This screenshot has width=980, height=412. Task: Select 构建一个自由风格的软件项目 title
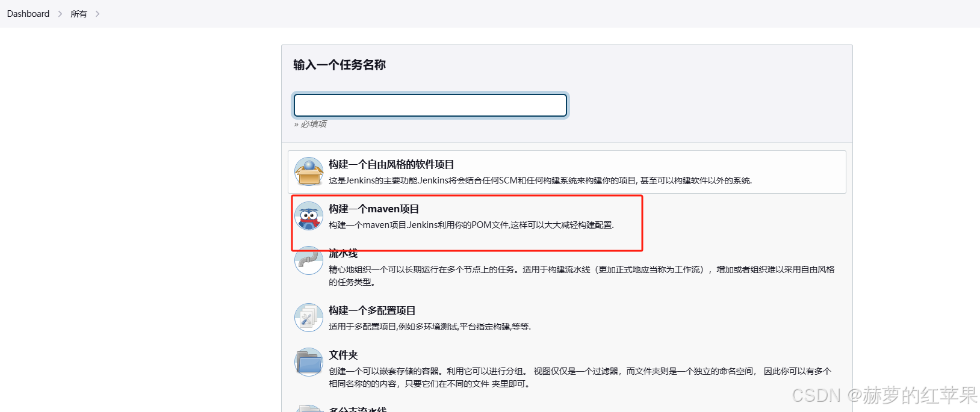point(391,164)
